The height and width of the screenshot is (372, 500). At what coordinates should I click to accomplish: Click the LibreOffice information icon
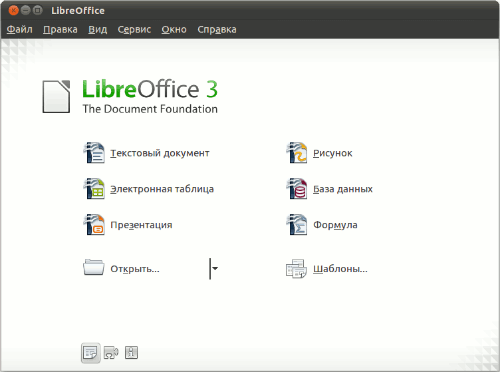(x=131, y=353)
